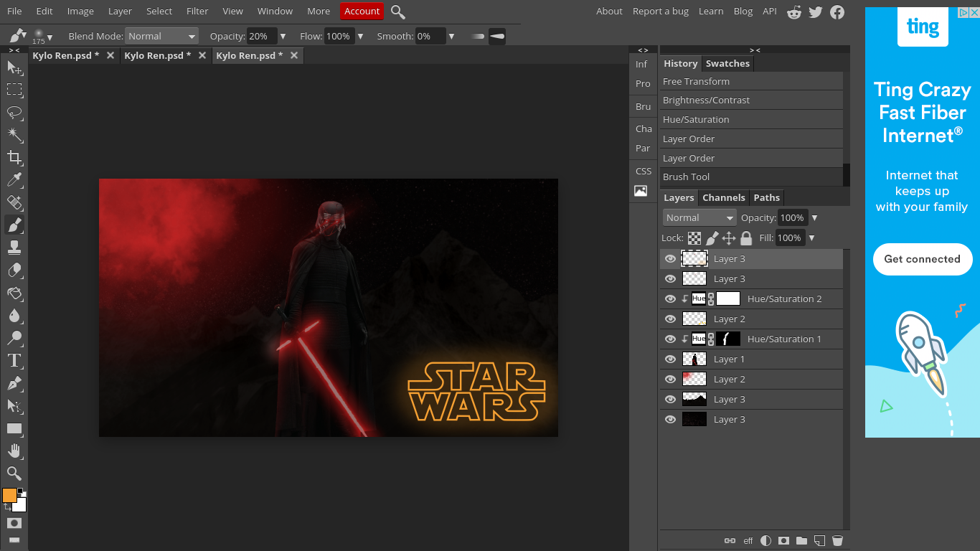The width and height of the screenshot is (980, 551).
Task: Click the white background color swatch
Action: click(19, 505)
